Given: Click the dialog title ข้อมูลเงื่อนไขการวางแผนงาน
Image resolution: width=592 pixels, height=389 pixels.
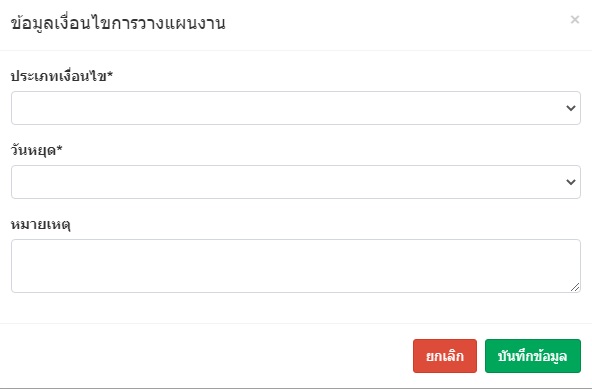Looking at the screenshot, I should (x=118, y=23).
